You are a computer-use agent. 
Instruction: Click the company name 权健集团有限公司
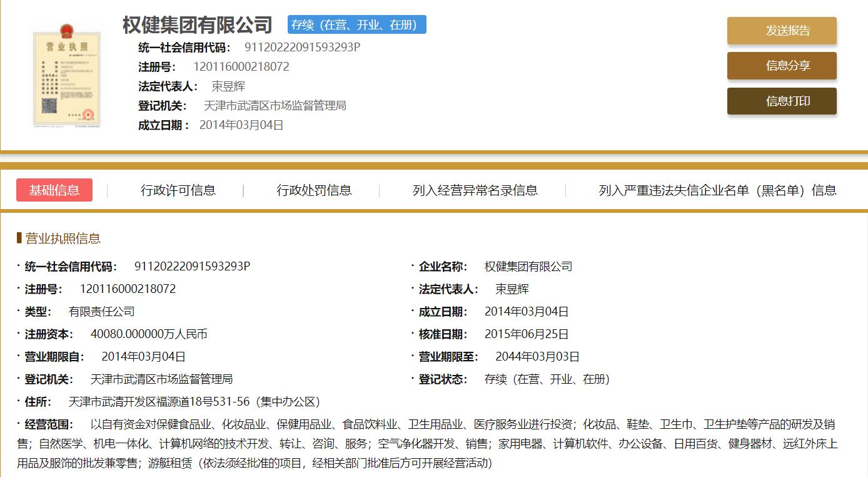196,24
